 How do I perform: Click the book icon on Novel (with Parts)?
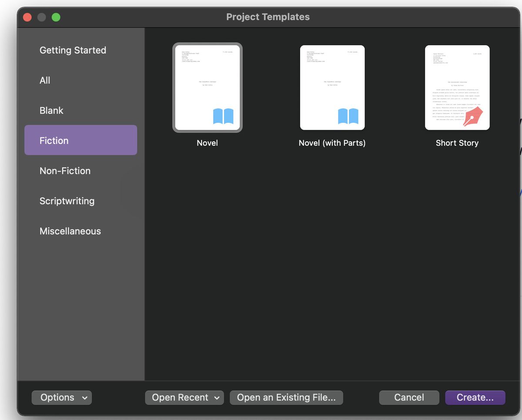348,117
